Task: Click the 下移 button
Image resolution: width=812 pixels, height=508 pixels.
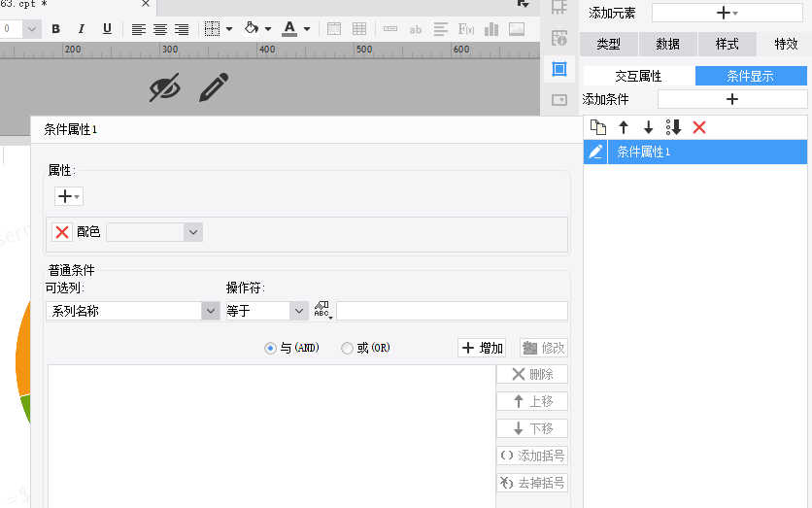Action: (532, 428)
